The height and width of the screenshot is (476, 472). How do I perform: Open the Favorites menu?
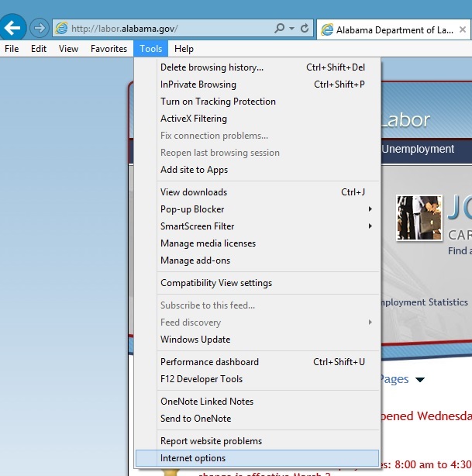coord(109,49)
